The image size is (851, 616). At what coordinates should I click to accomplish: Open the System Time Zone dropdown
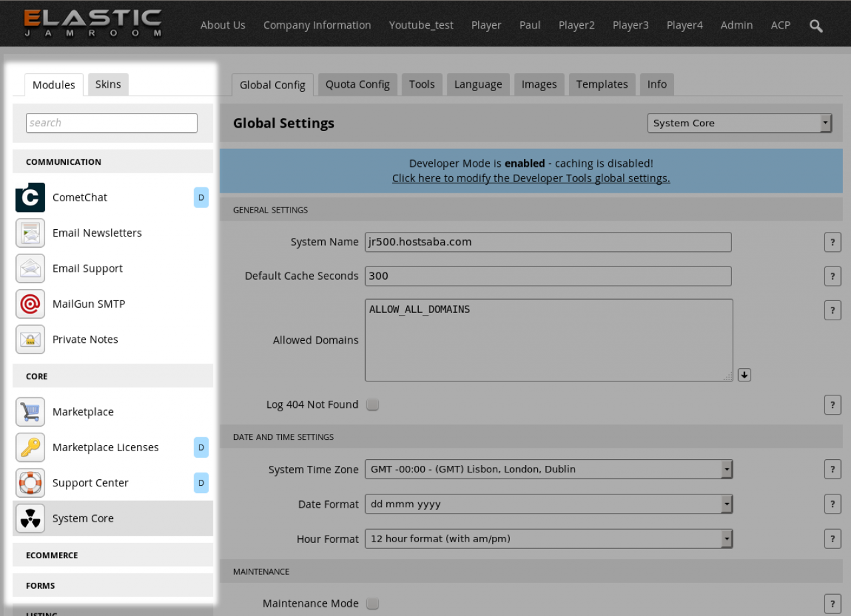548,469
